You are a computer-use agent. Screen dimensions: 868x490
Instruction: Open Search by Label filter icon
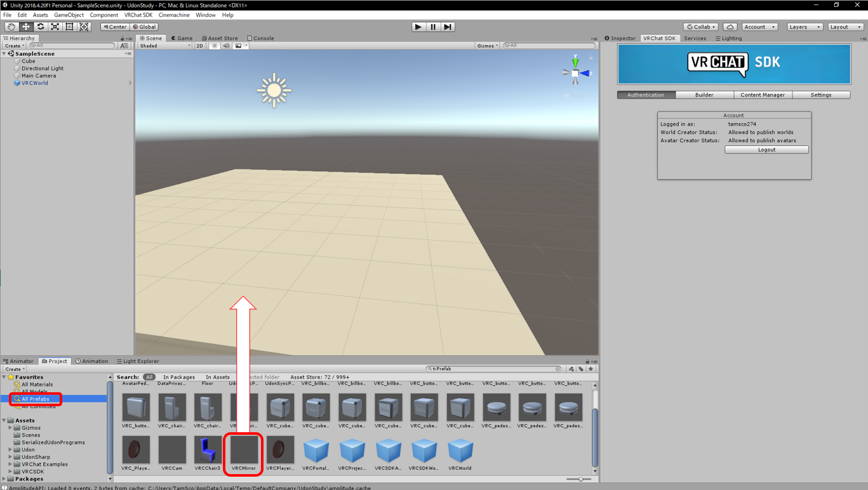tap(580, 369)
